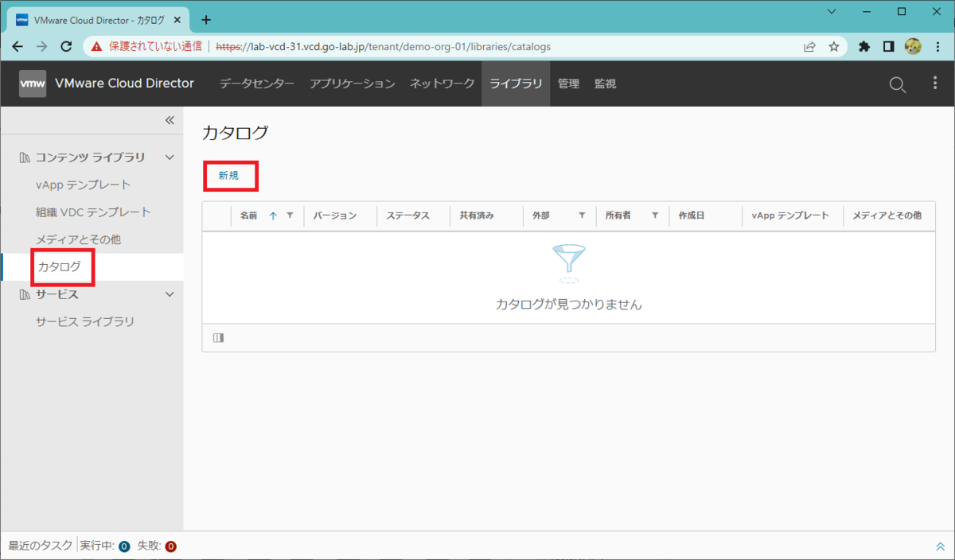This screenshot has width=955, height=560.
Task: Click 失敗 task count badge
Action: click(x=170, y=546)
